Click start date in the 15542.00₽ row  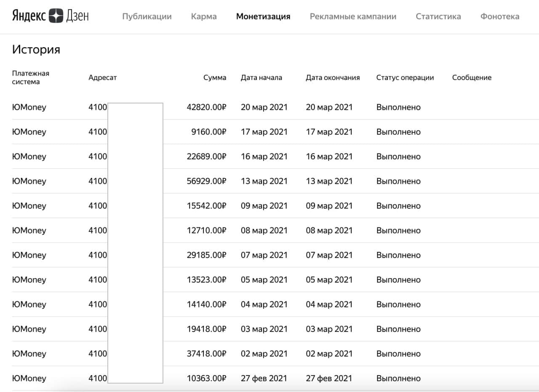point(264,206)
